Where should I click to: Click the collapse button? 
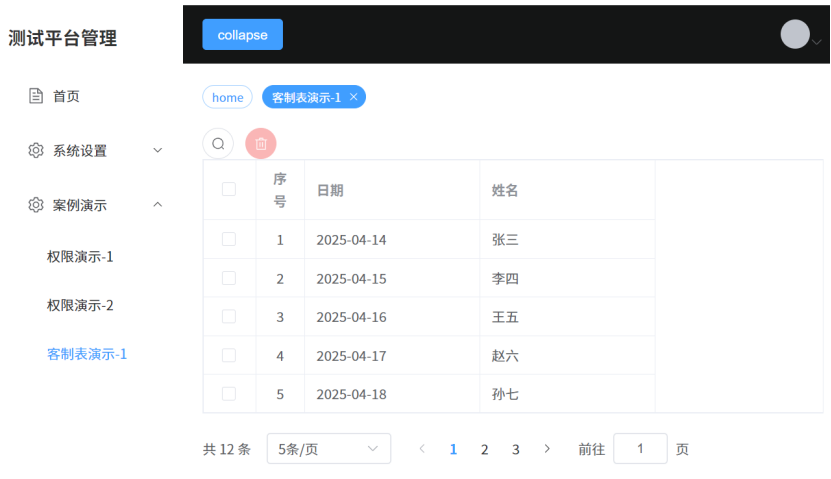point(243,34)
